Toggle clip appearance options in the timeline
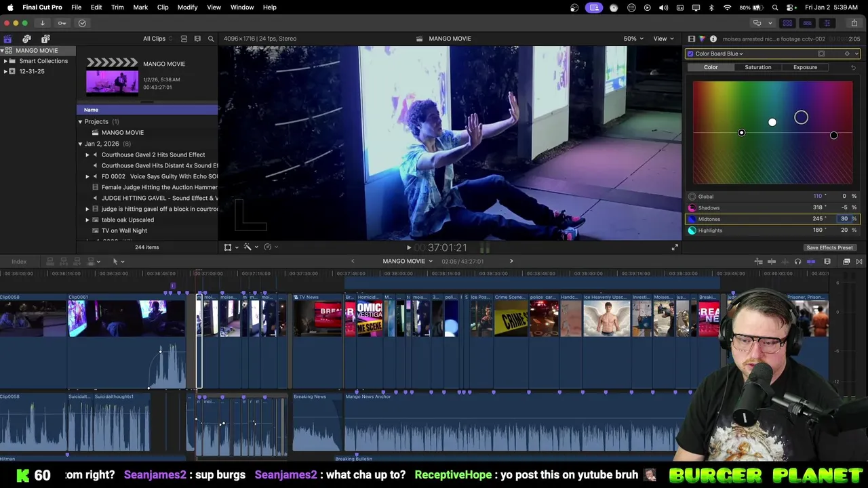 [827, 262]
